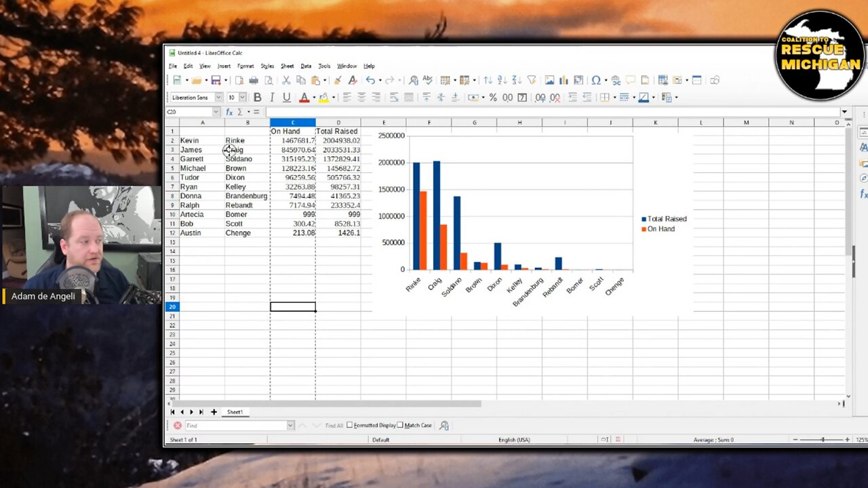
Task: Click the Format as Percent icon
Action: tap(493, 98)
